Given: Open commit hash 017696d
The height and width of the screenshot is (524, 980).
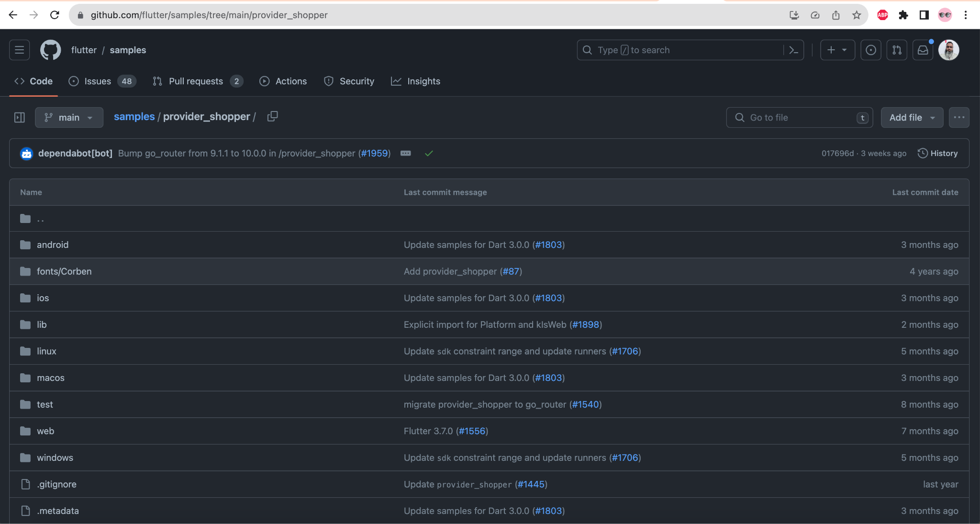Looking at the screenshot, I should click(837, 154).
